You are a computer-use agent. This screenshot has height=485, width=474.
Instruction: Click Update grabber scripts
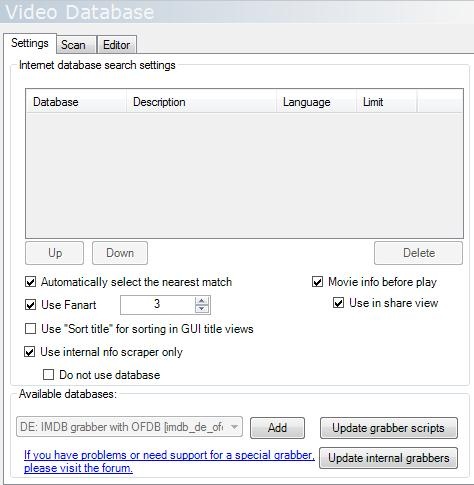pyautogui.click(x=389, y=428)
